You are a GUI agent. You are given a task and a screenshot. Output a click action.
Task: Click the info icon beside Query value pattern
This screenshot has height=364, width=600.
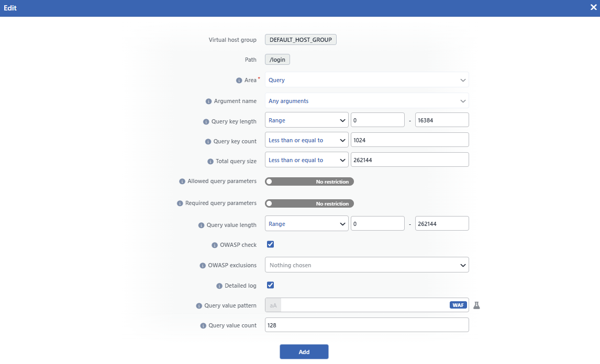click(199, 306)
